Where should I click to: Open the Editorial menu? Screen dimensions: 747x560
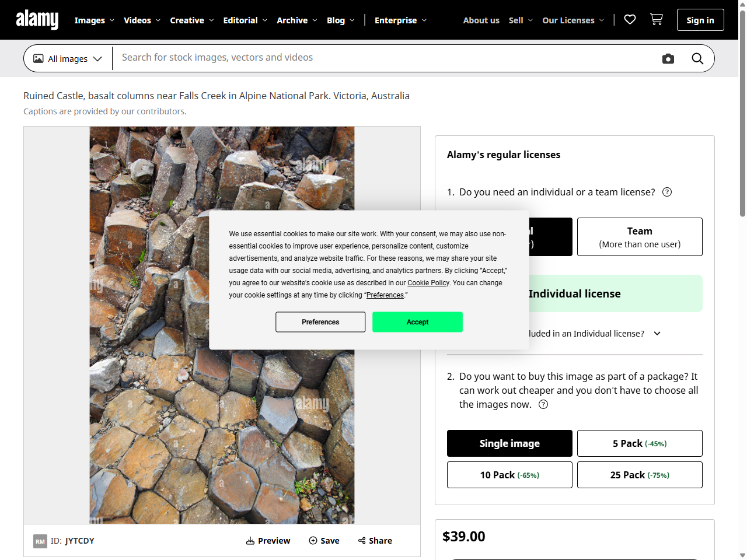pos(245,20)
